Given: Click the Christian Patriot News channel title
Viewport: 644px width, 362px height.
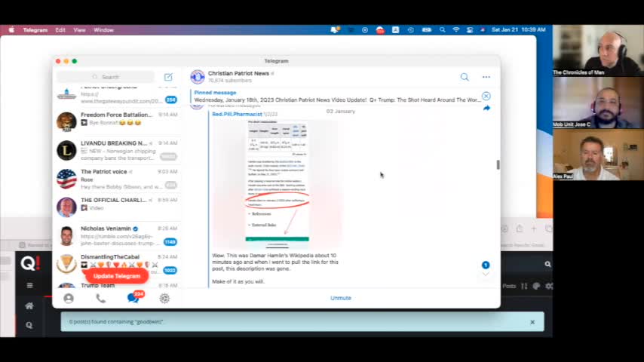Looking at the screenshot, I should 238,73.
